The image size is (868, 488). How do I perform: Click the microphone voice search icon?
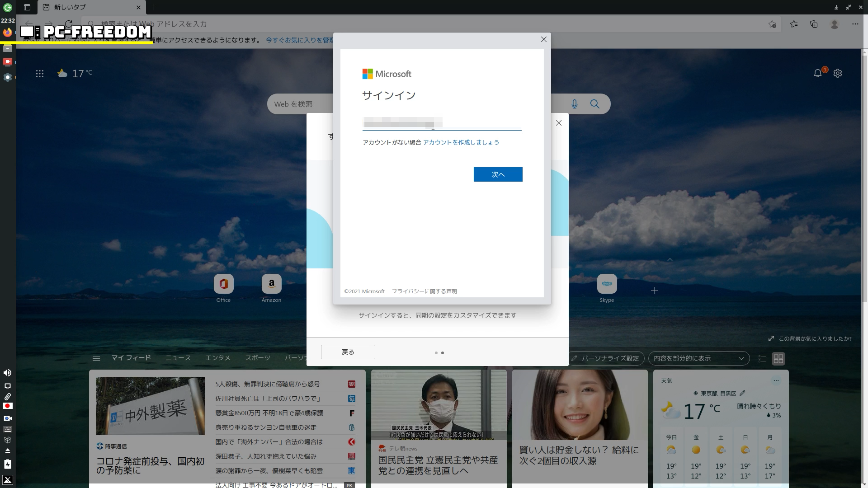[x=574, y=104]
